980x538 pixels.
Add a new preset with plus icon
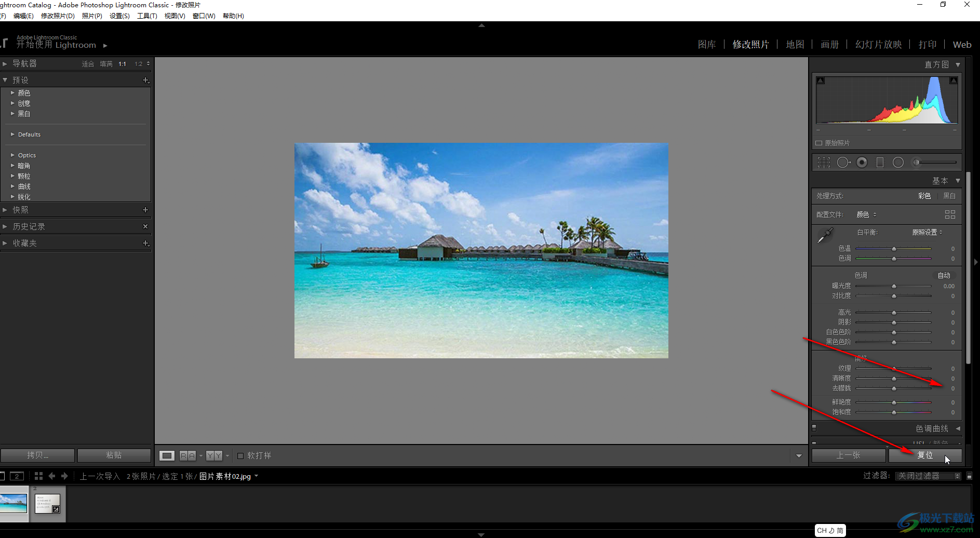click(146, 80)
